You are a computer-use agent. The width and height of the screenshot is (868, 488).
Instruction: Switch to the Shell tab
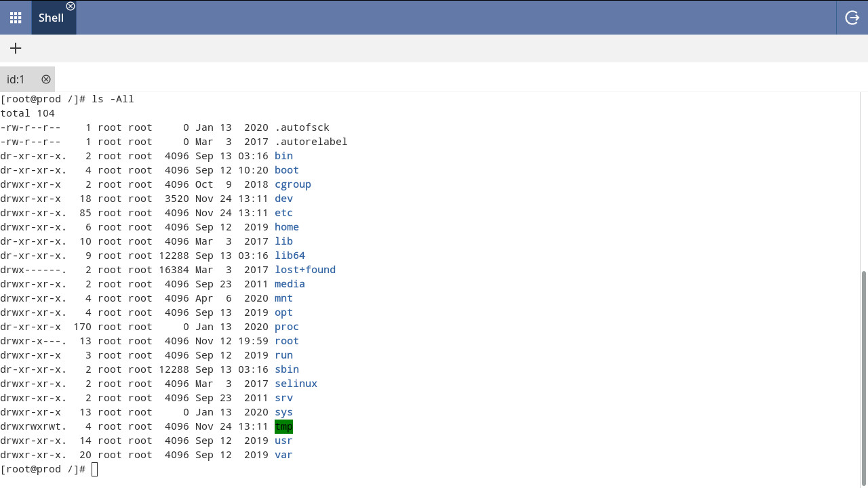51,18
